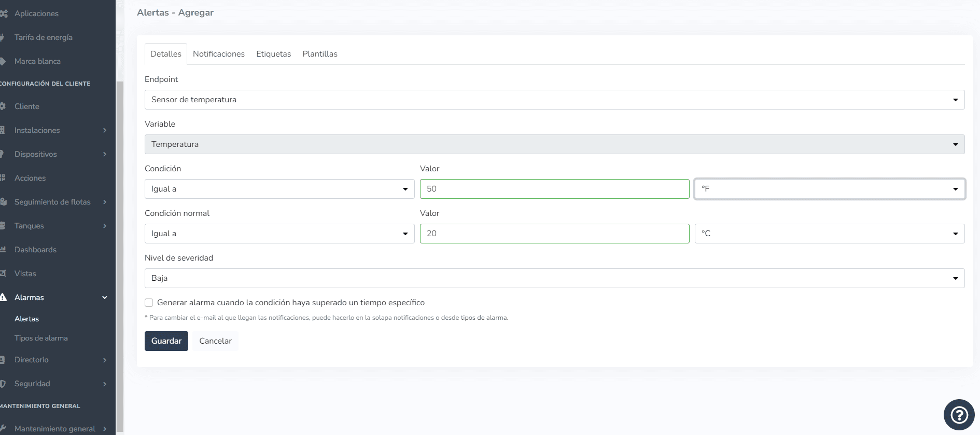Expand the Condición normal 'Igual a' dropdown

(x=279, y=234)
